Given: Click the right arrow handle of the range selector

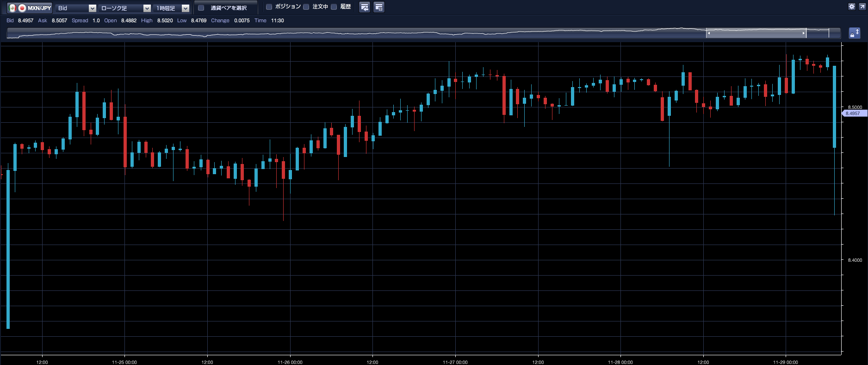Looking at the screenshot, I should (803, 33).
